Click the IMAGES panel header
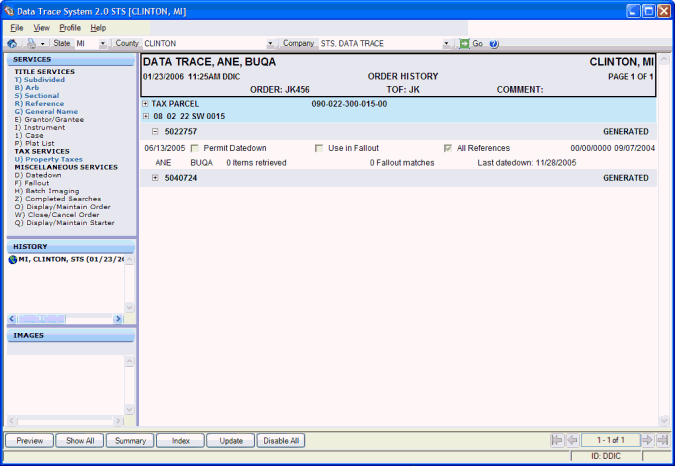The image size is (675, 466). coord(71,336)
